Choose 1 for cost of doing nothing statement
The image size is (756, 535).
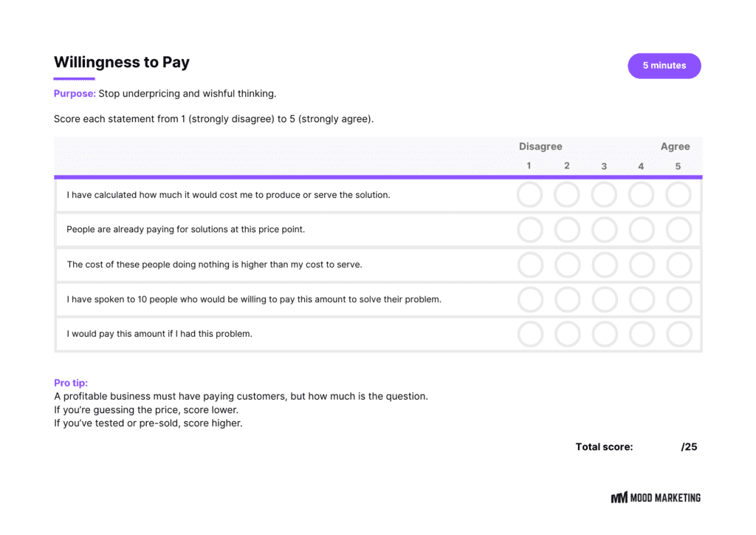530,265
